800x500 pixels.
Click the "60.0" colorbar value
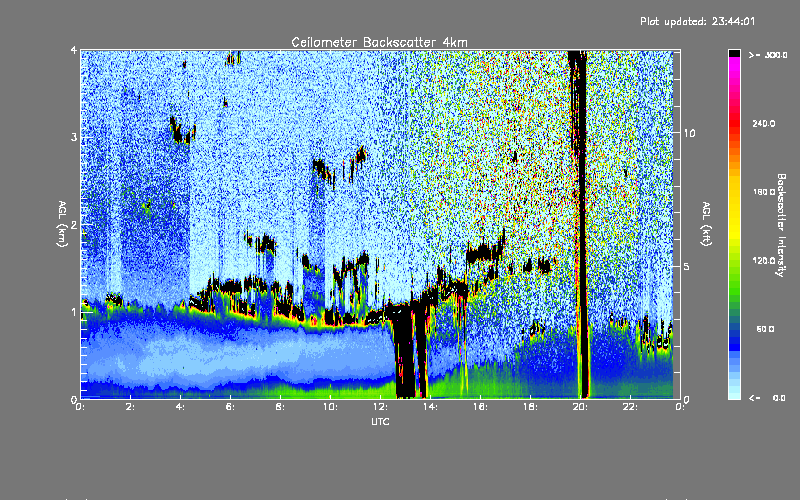pos(765,329)
